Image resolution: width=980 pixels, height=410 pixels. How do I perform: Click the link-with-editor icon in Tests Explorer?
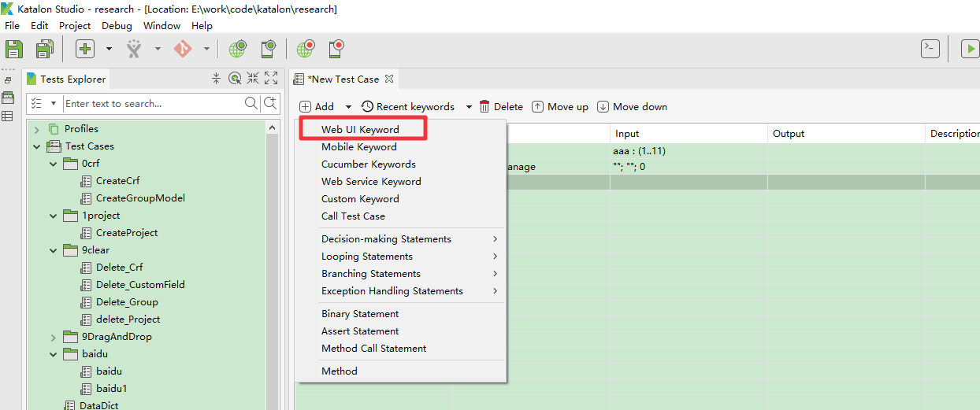click(x=235, y=78)
